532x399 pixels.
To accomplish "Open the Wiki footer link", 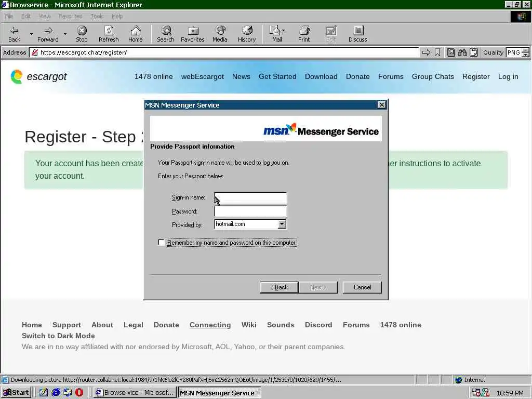I will [x=249, y=325].
